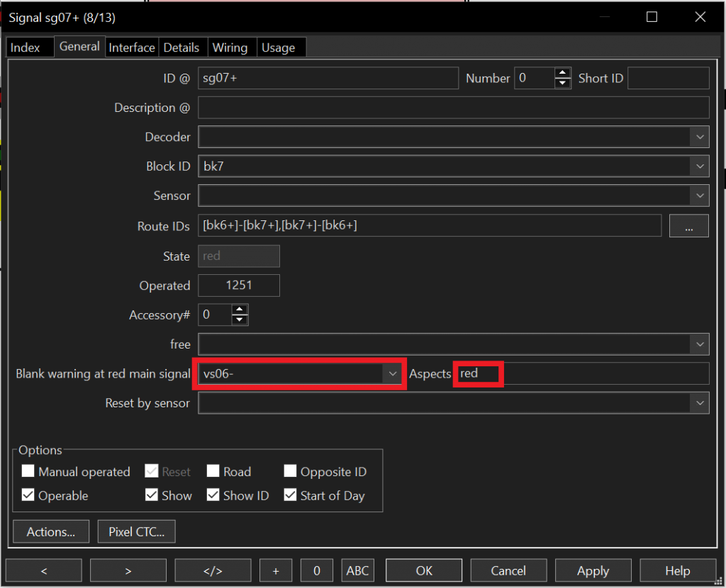Uncheck the Start of Day option

point(290,496)
